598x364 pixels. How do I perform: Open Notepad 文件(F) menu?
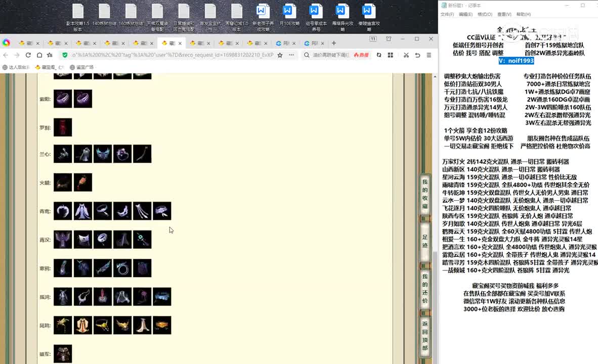(x=447, y=15)
